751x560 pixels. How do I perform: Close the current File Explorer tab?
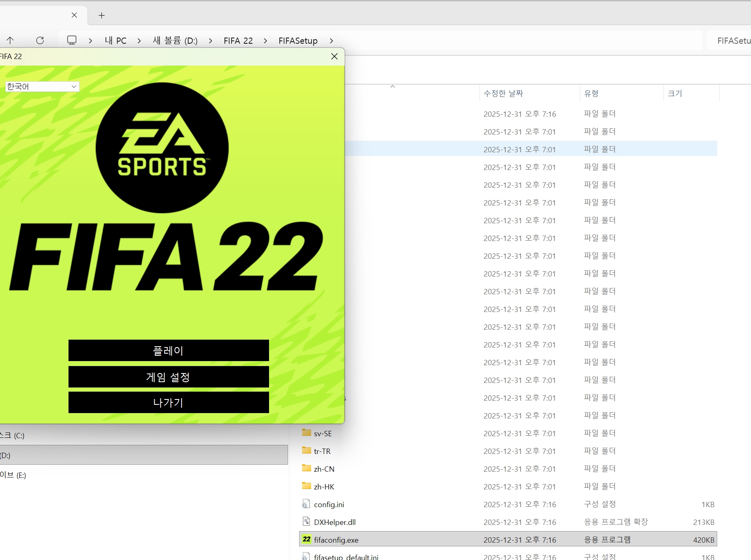pos(74,15)
